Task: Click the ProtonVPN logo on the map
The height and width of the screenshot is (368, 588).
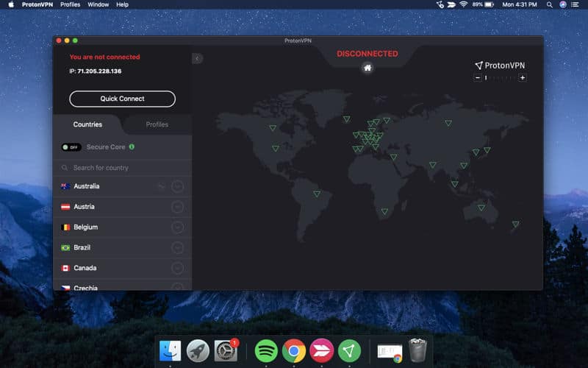Action: click(500, 66)
